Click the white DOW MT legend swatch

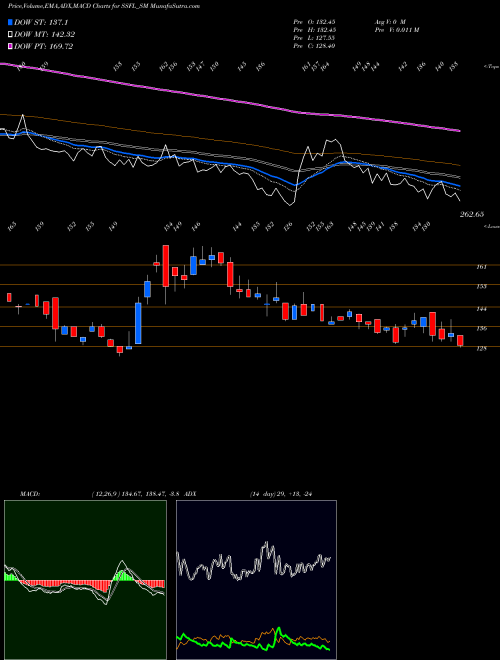click(x=10, y=35)
